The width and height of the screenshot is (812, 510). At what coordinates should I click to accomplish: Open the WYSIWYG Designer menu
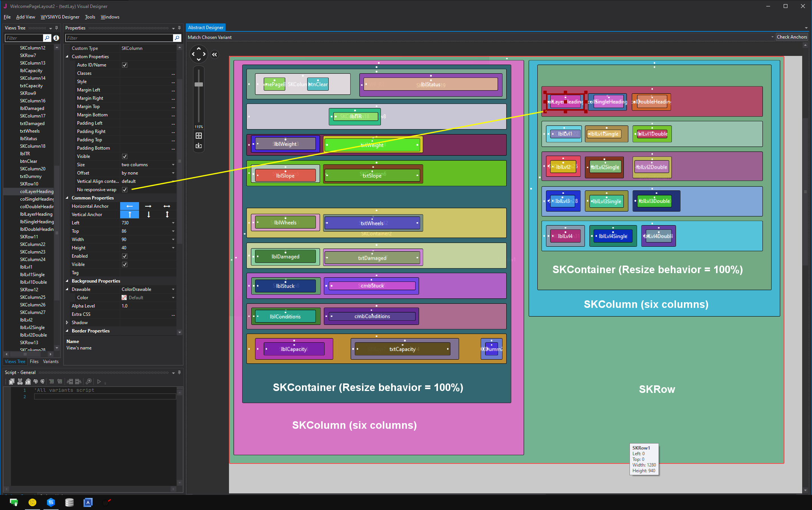(x=60, y=17)
